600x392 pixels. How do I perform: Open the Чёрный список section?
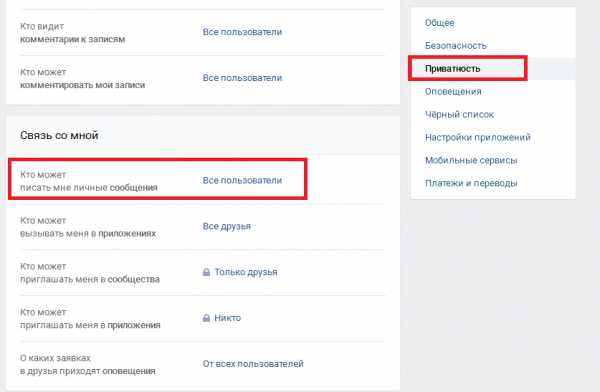[459, 114]
